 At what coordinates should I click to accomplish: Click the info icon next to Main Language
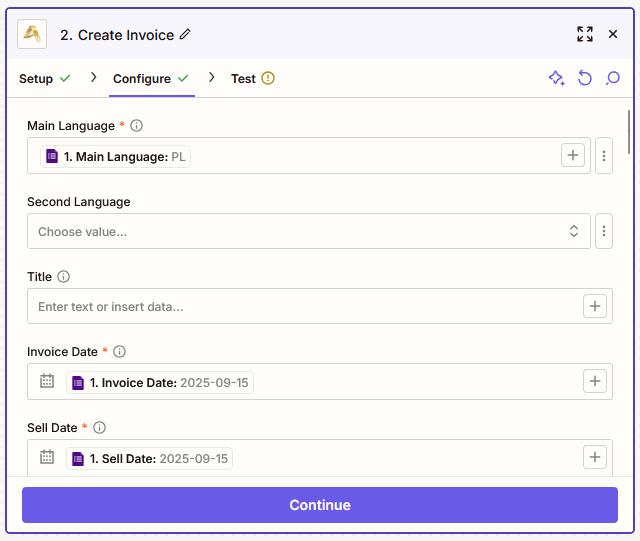click(136, 125)
